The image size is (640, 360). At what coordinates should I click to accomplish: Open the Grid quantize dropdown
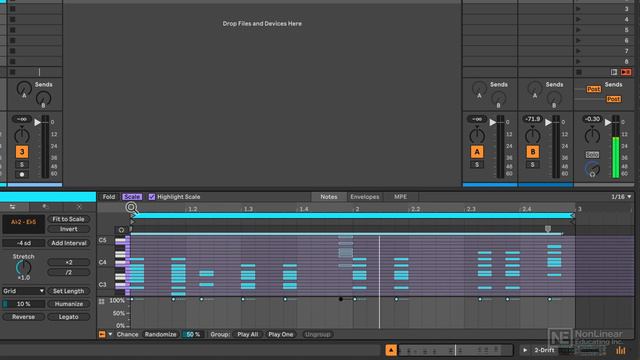coord(23,291)
